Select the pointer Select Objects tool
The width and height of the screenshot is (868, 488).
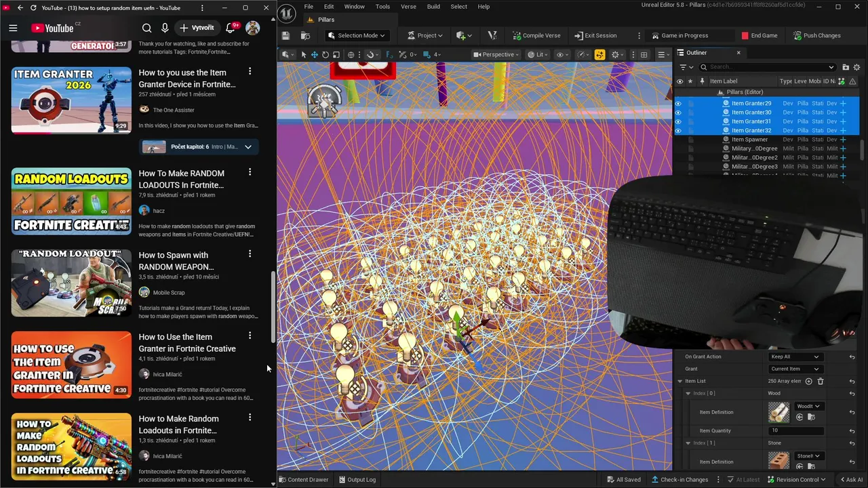pos(304,54)
